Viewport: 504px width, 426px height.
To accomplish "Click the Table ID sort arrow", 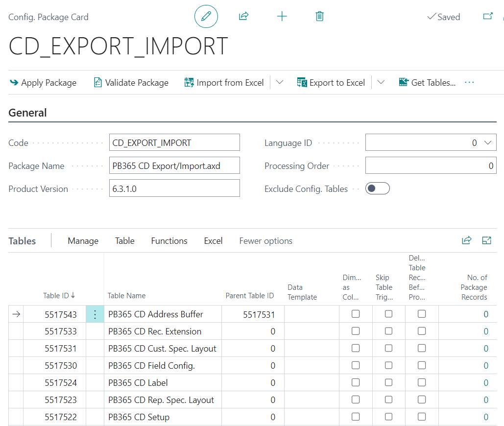I will 73,295.
